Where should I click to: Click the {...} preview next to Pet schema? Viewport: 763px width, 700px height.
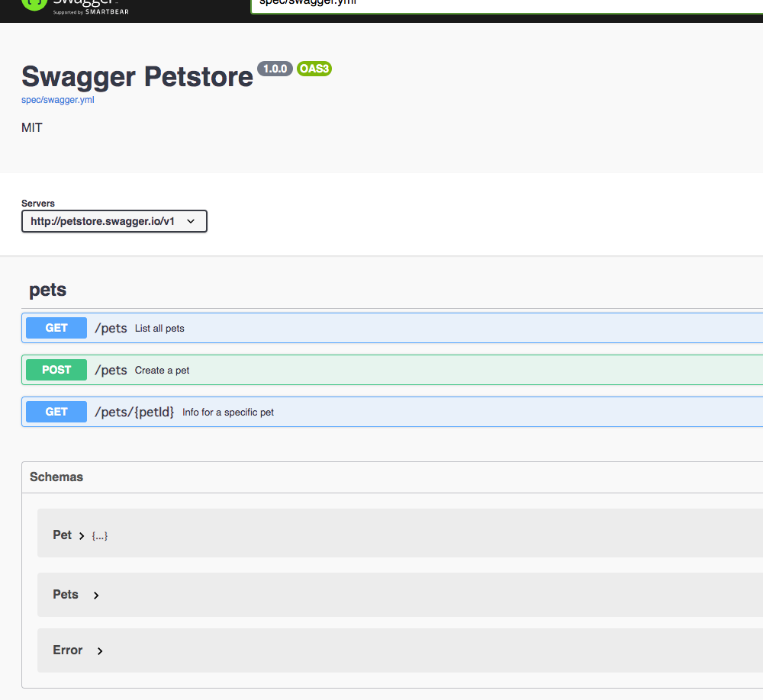tap(99, 535)
